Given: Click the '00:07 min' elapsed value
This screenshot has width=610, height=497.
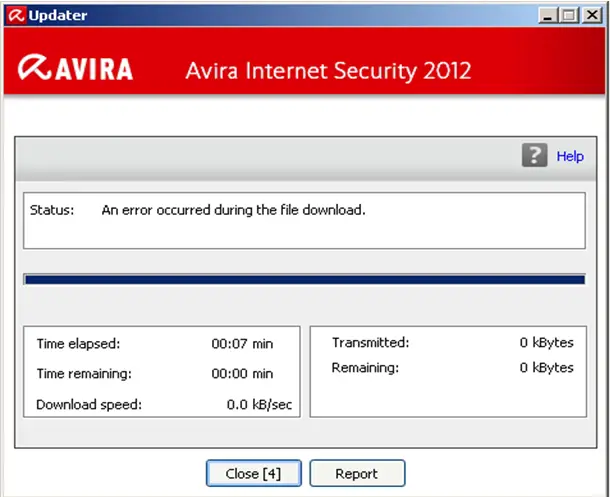Looking at the screenshot, I should [242, 344].
